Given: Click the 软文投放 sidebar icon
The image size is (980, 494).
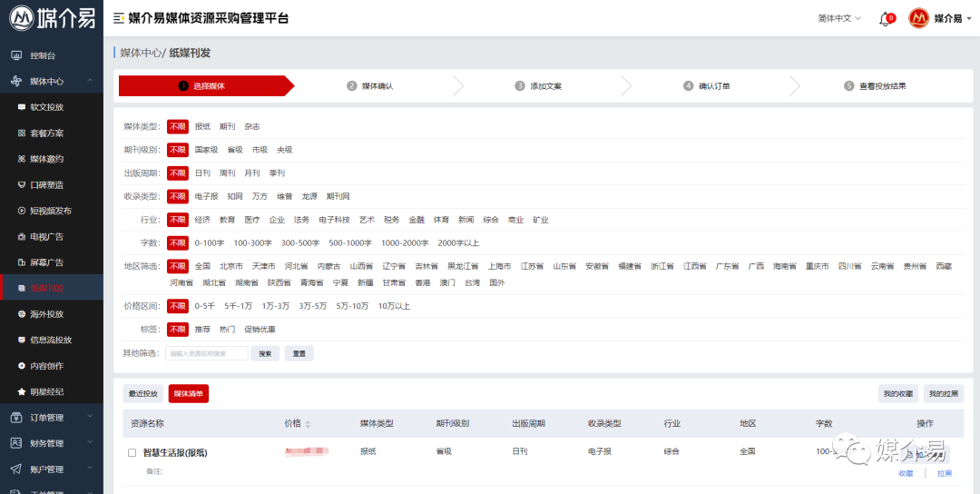Looking at the screenshot, I should 22,107.
